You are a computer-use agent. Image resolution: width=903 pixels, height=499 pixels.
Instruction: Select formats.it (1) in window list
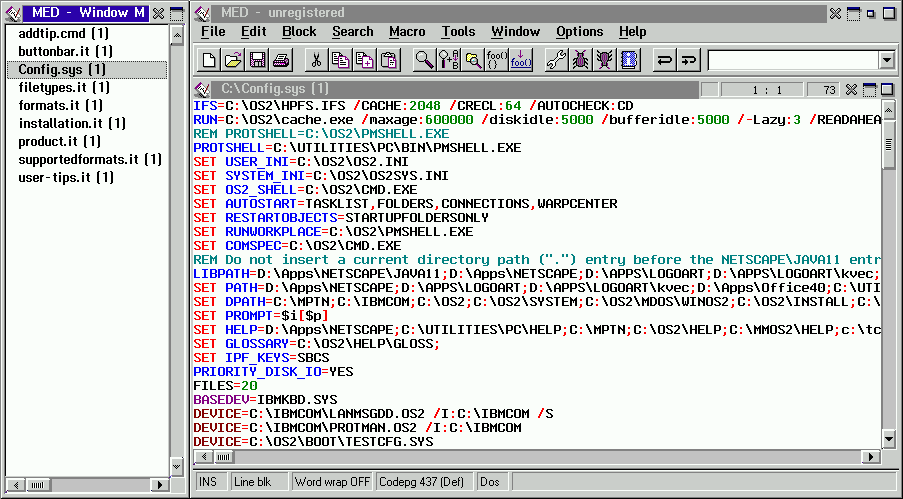[x=60, y=105]
